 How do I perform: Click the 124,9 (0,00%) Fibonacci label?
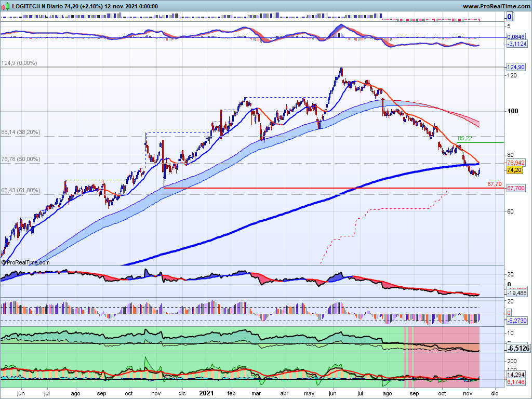click(19, 63)
